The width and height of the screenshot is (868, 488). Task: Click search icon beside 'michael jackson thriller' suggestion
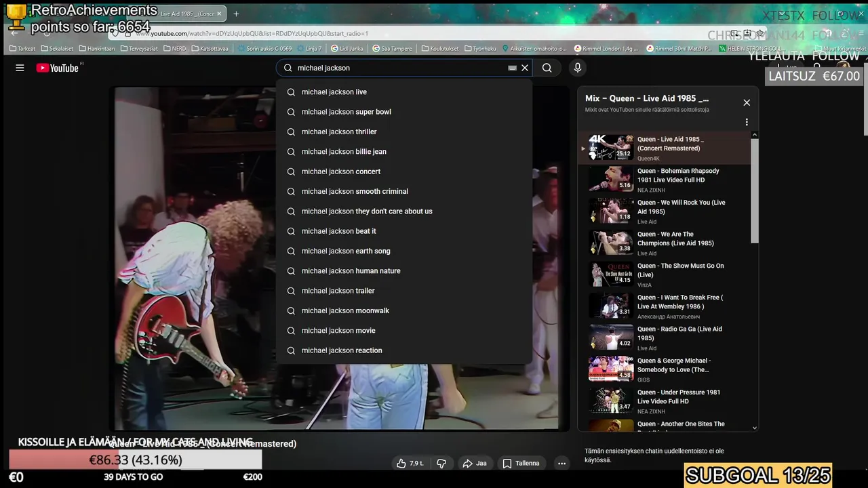291,131
